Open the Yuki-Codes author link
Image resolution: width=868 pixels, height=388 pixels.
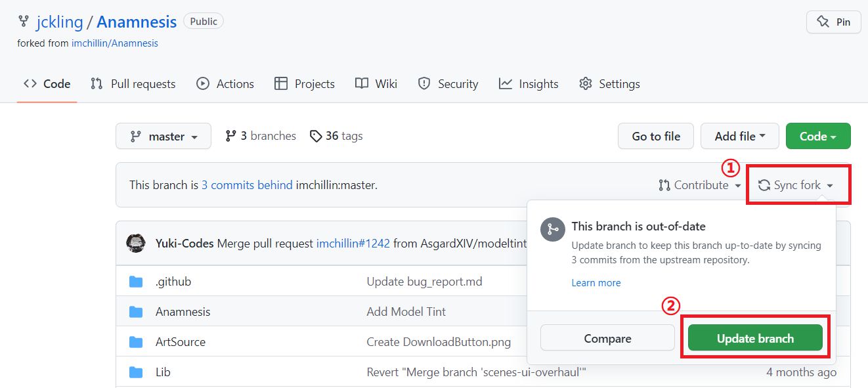(184, 244)
